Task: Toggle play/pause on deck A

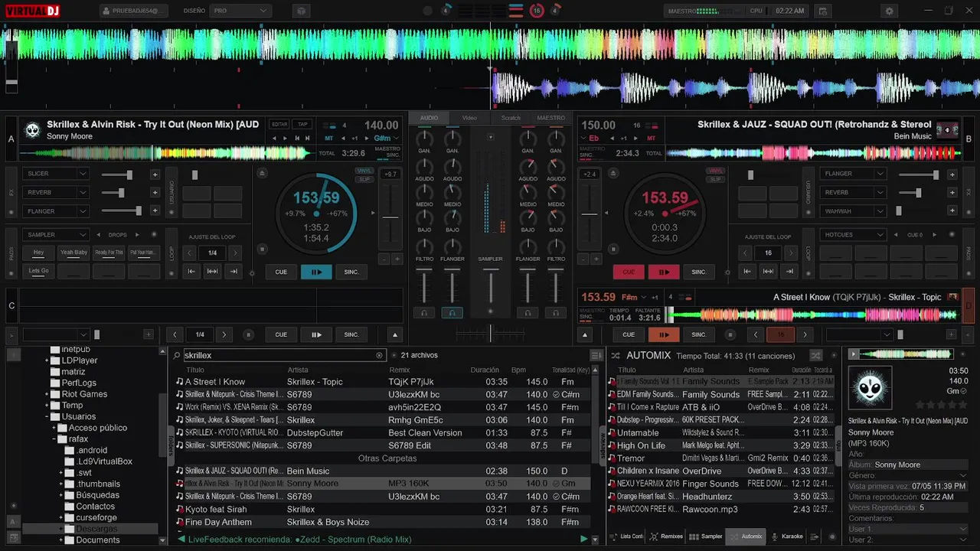Action: [x=316, y=272]
